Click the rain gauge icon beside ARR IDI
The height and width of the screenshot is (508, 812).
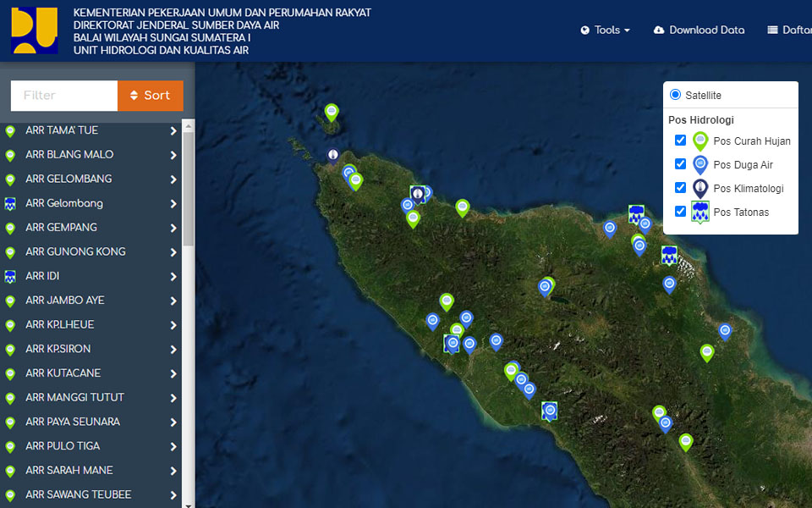pyautogui.click(x=10, y=277)
